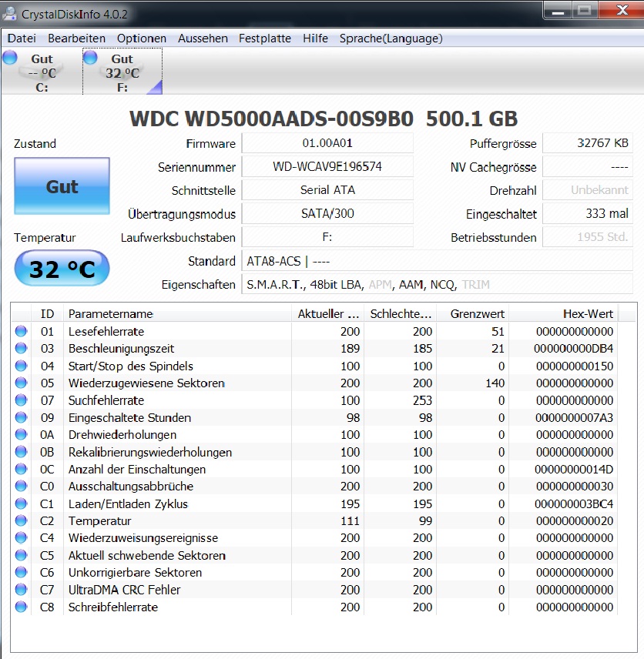This screenshot has width=644, height=659.
Task: Click the Standard field ATA8-ACS
Action: [437, 261]
